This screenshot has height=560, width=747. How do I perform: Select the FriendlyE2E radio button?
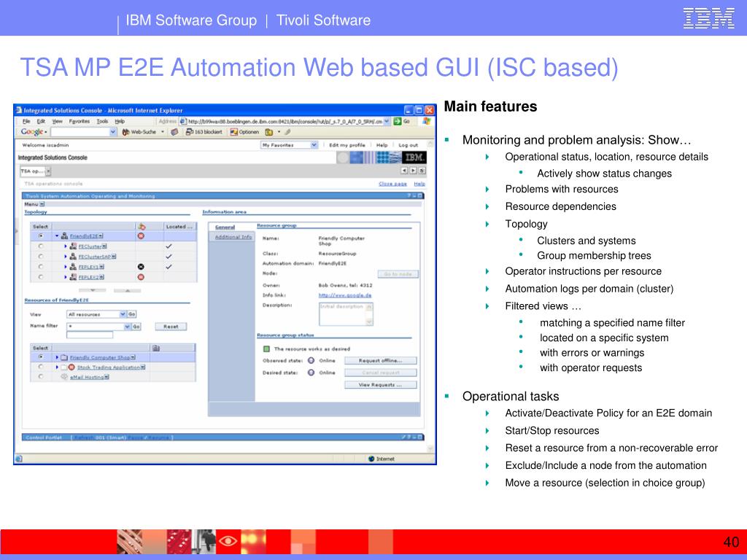41,236
